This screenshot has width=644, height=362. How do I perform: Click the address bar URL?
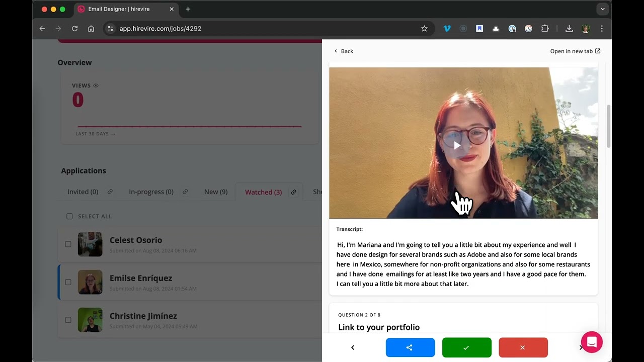pyautogui.click(x=160, y=29)
